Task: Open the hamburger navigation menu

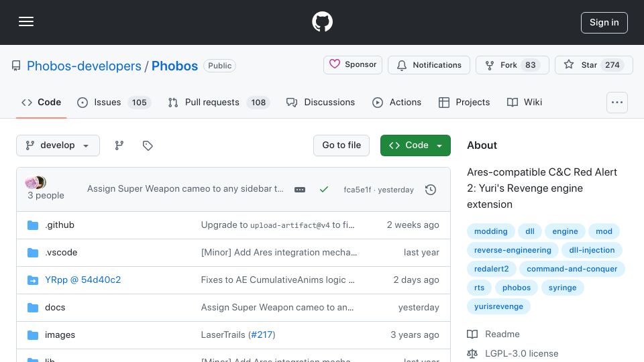Action: pos(26,21)
